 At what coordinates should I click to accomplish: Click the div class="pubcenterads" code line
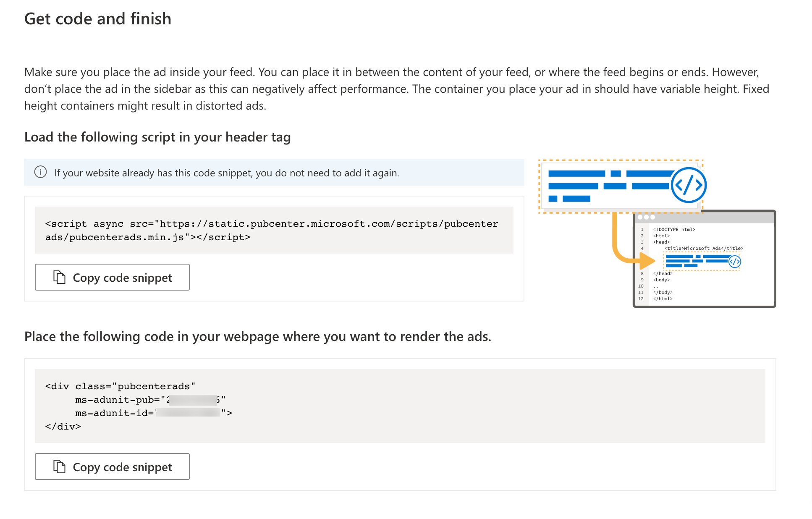click(x=120, y=386)
